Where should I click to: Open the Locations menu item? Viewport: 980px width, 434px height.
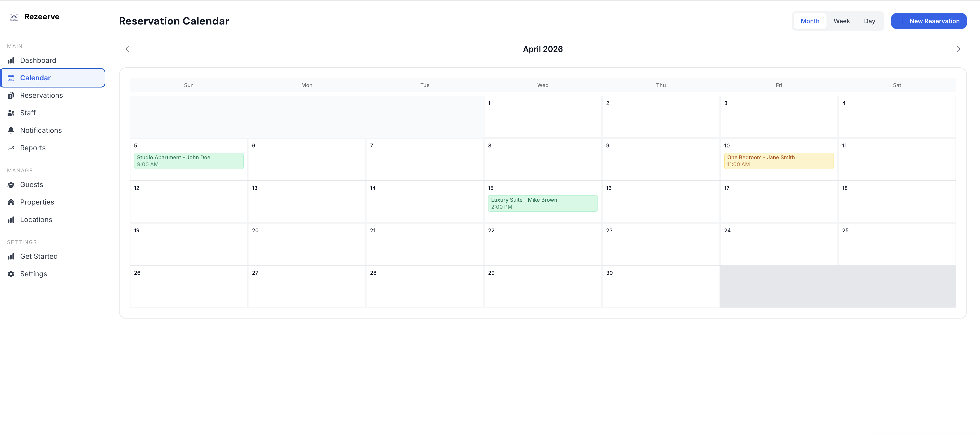pos(36,219)
